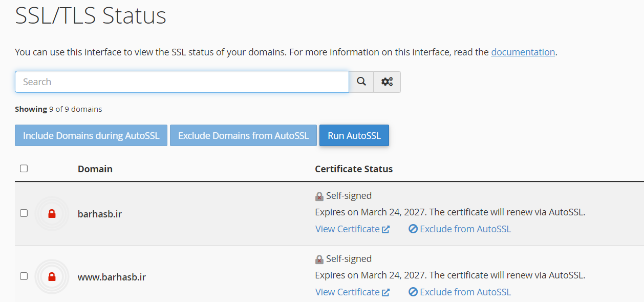644x302 pixels.
Task: Open View Certificate for www.barhasb.ir
Action: [x=347, y=292]
